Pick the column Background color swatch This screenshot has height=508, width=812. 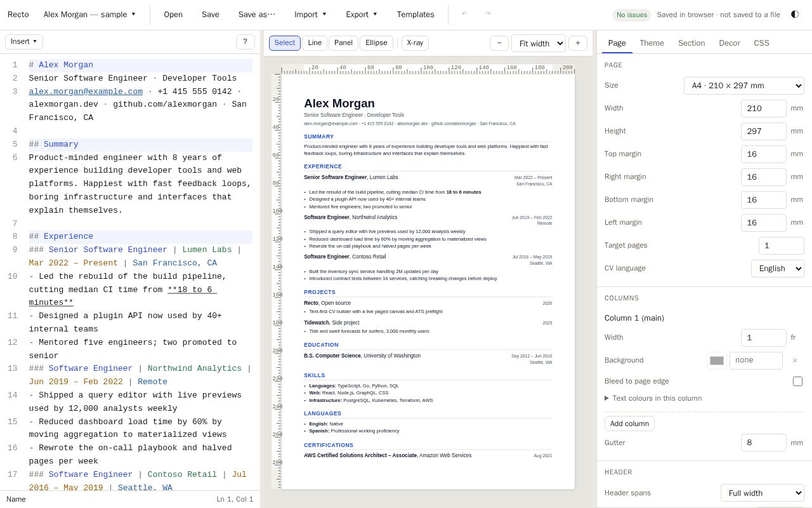[x=717, y=361]
